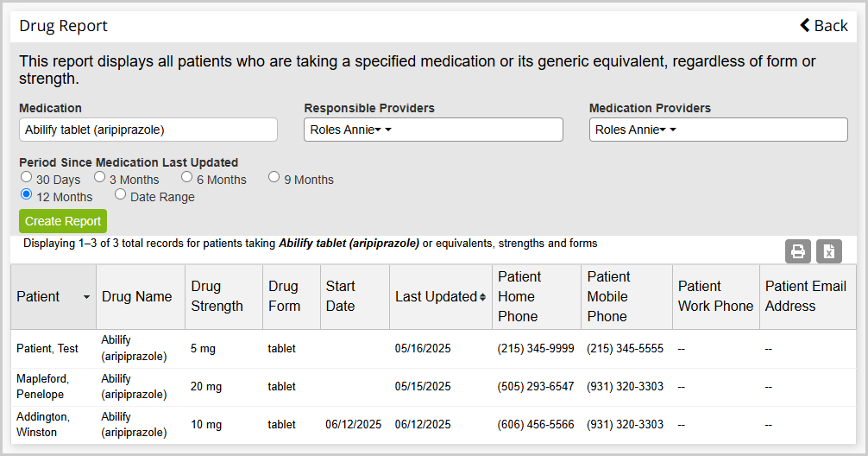This screenshot has height=456, width=868.
Task: Expand the Medication Providers dropdown
Action: [x=719, y=130]
